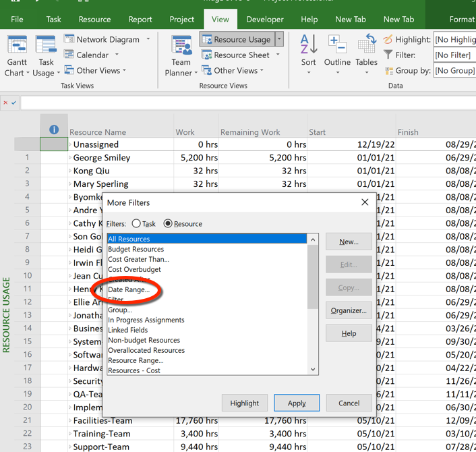
Task: Open the Team Planner view icon
Action: 181,45
